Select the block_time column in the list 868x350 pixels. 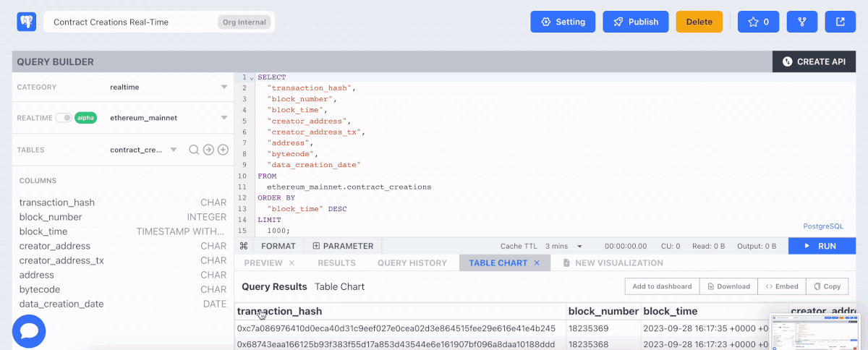[x=123, y=231]
